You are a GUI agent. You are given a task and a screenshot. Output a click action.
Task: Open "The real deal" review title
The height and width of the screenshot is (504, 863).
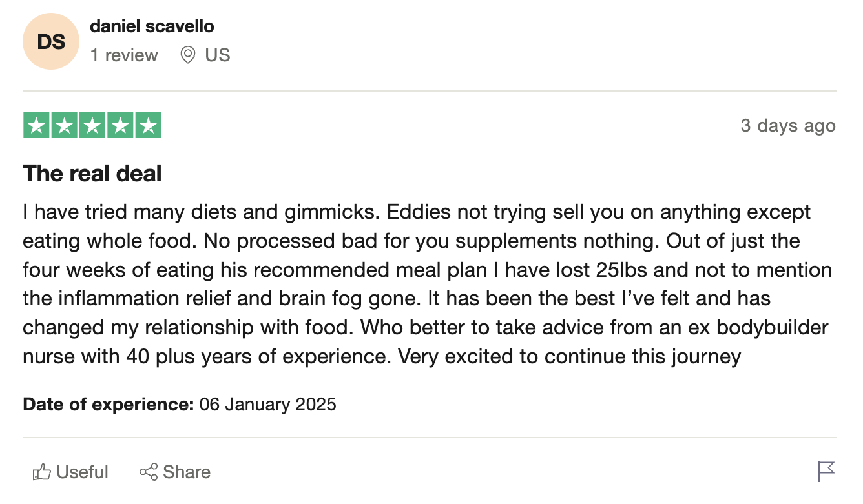tap(92, 174)
